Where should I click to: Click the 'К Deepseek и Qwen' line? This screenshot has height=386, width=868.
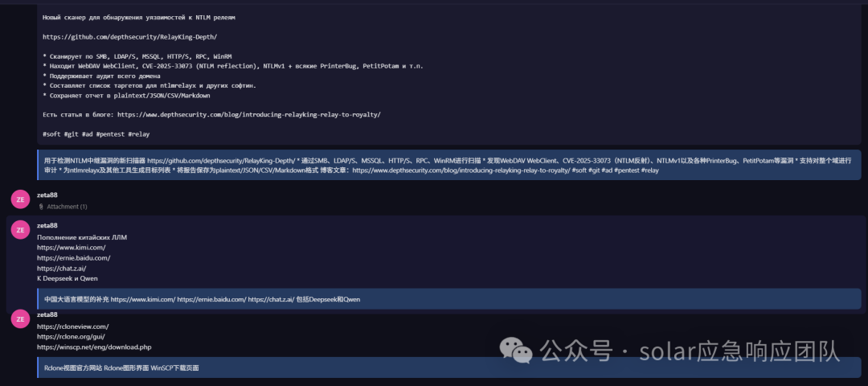pyautogui.click(x=68, y=278)
